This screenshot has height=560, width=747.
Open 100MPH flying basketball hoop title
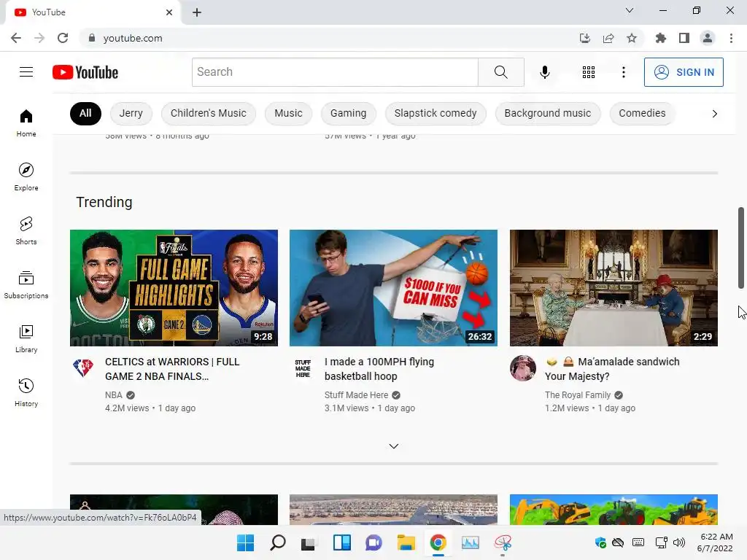click(x=379, y=369)
